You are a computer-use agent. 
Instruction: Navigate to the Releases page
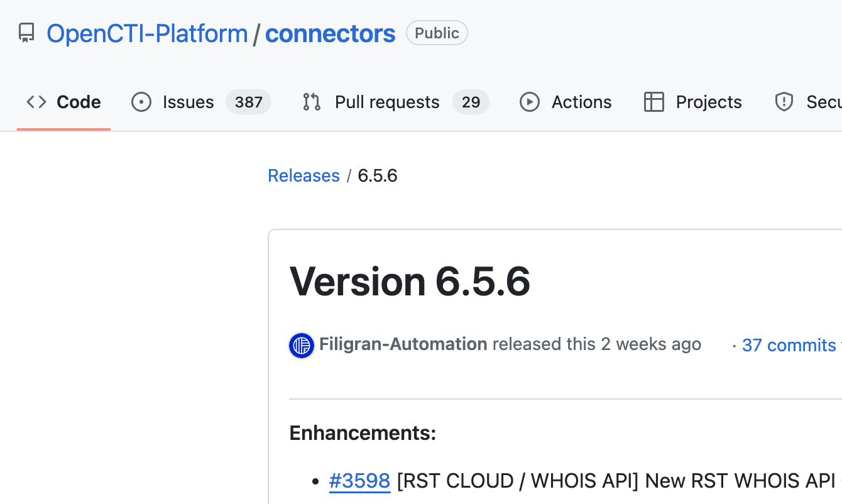click(x=303, y=175)
